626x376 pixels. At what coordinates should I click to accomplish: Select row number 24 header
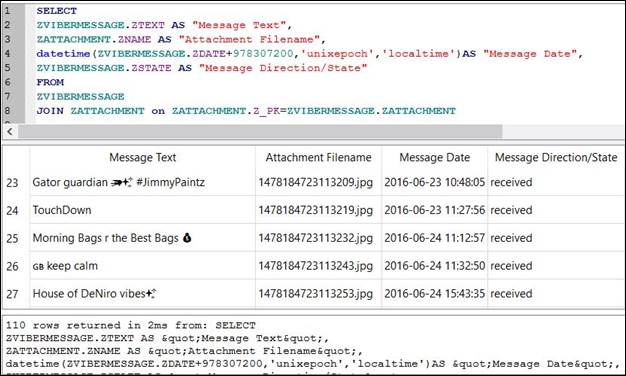tap(12, 210)
